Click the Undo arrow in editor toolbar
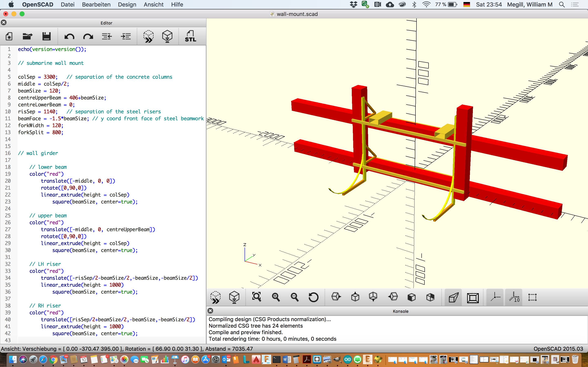The image size is (588, 367). 69,36
